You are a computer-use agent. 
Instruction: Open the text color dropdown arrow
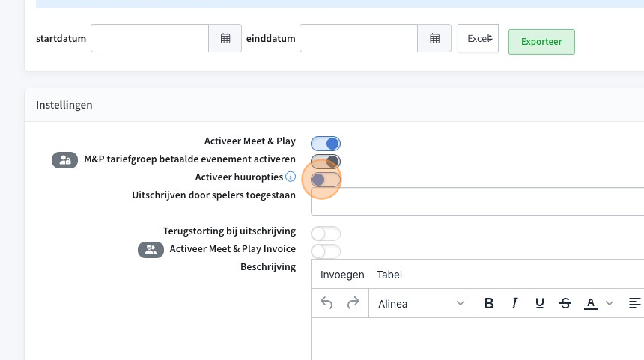[x=610, y=303]
